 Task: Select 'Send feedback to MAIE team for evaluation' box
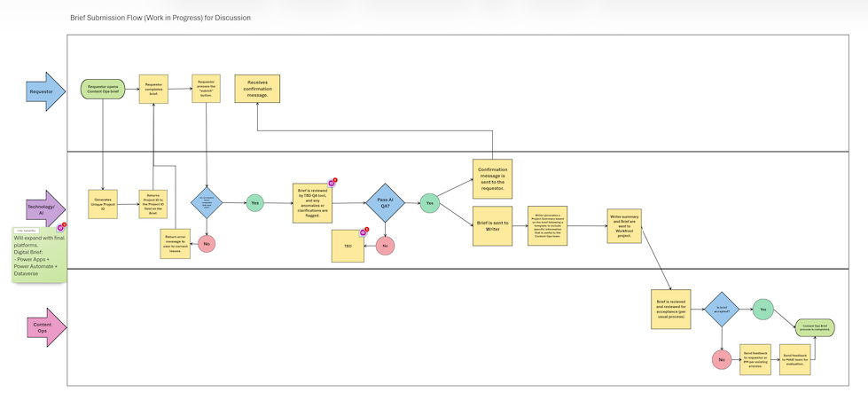[x=796, y=359]
